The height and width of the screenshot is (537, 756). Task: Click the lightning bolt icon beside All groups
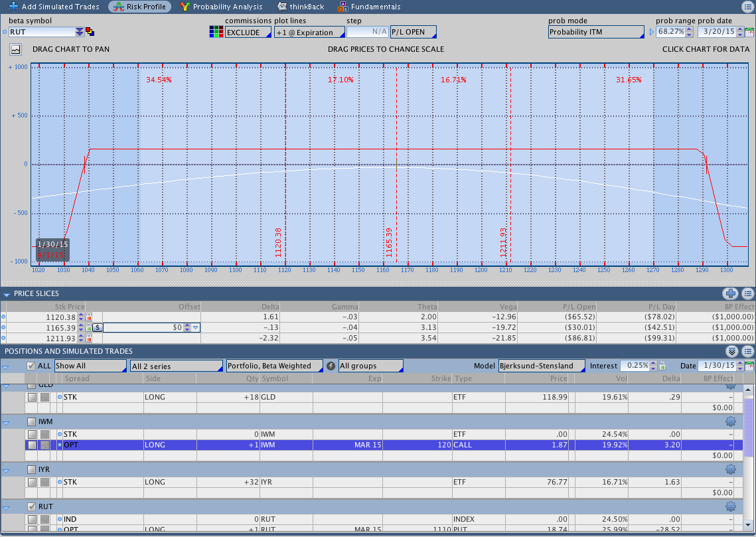point(331,366)
